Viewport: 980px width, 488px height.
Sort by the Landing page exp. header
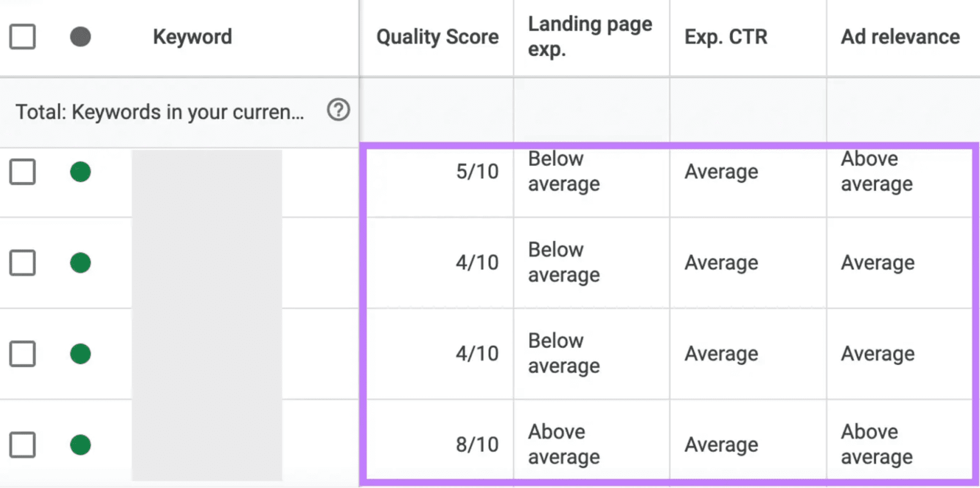[x=589, y=36]
